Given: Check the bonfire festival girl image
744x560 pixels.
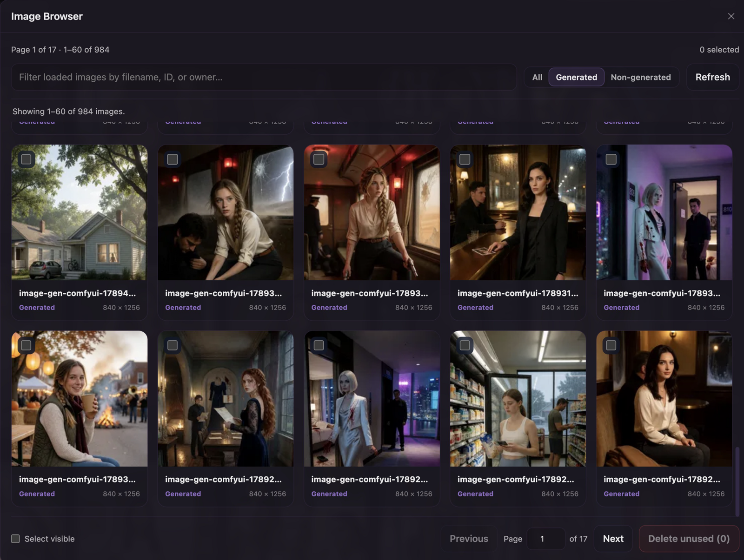Looking at the screenshot, I should [26, 345].
